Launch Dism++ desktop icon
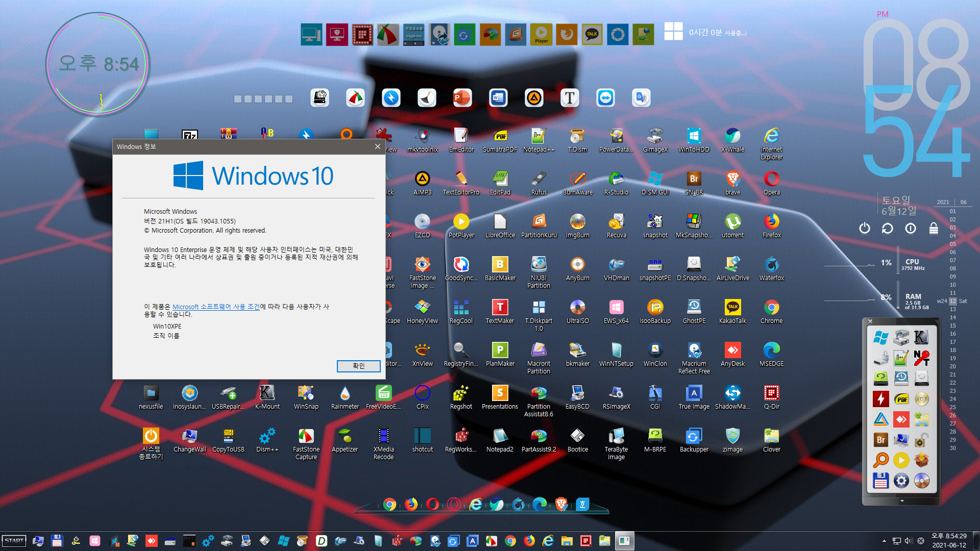 [x=267, y=440]
